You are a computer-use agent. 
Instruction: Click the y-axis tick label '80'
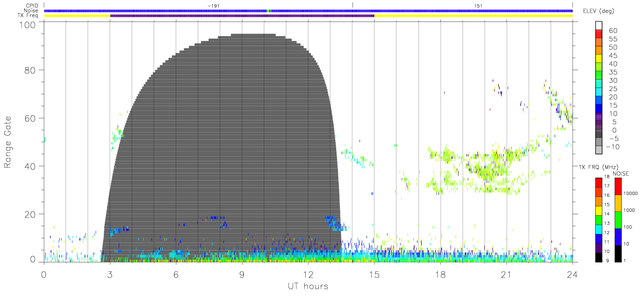(x=31, y=70)
